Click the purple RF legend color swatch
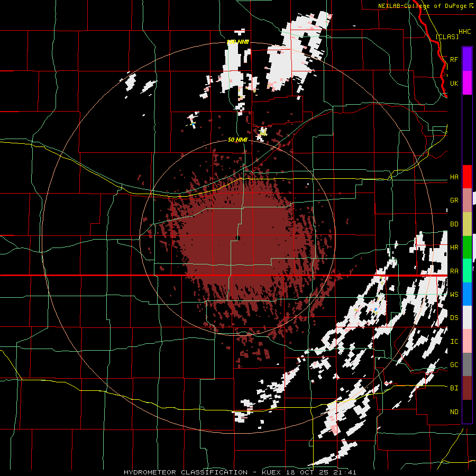The image size is (476, 476). [x=467, y=59]
